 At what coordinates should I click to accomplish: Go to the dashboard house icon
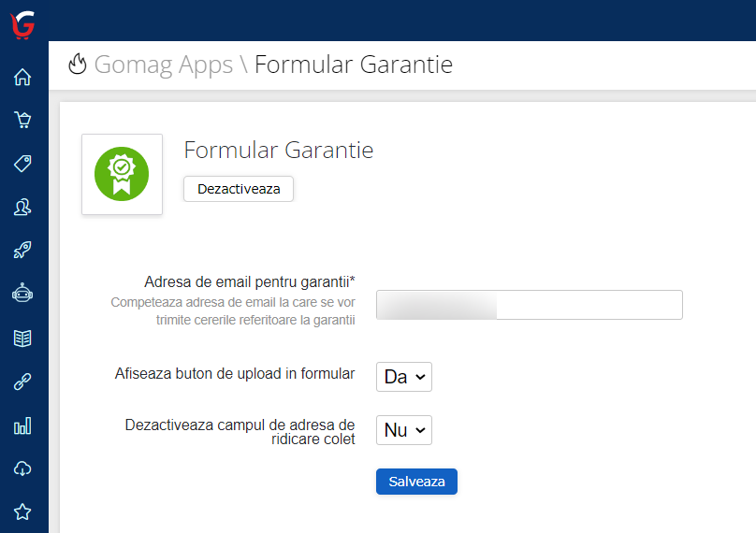(22, 77)
